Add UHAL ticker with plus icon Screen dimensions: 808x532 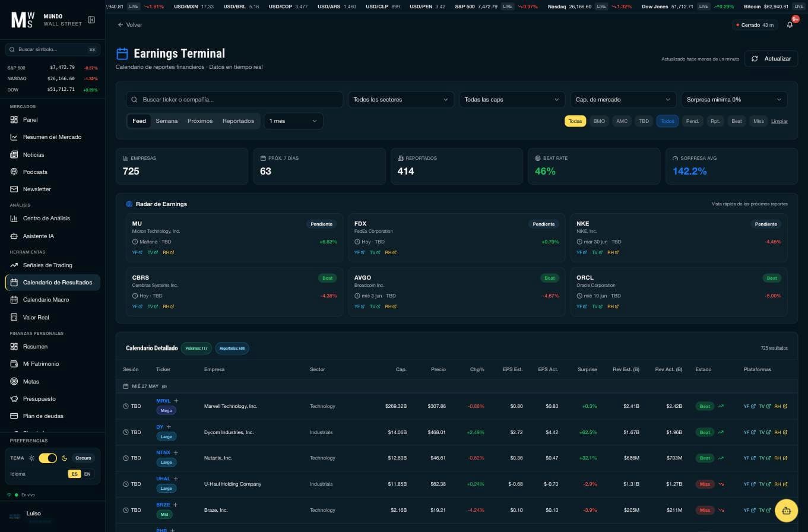click(x=176, y=479)
